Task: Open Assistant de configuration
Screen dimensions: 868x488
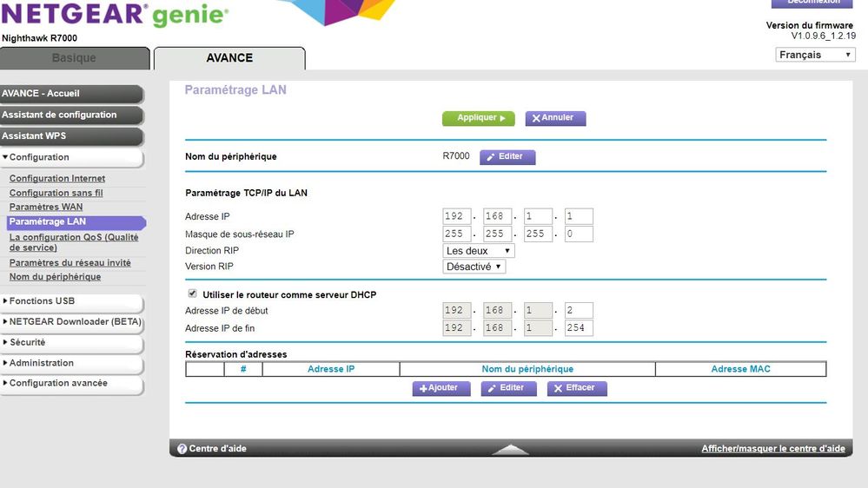Action: pyautogui.click(x=72, y=115)
